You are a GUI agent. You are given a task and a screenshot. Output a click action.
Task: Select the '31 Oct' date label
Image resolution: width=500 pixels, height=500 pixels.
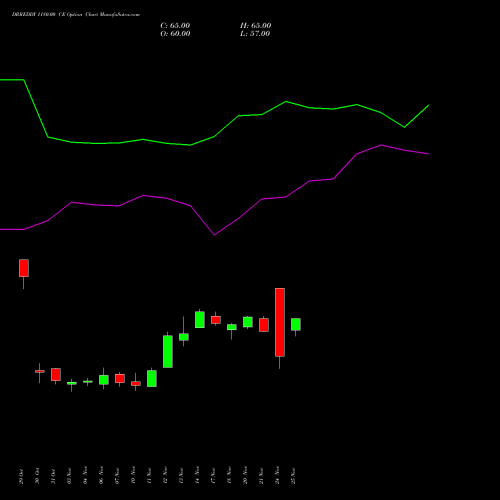point(53,476)
